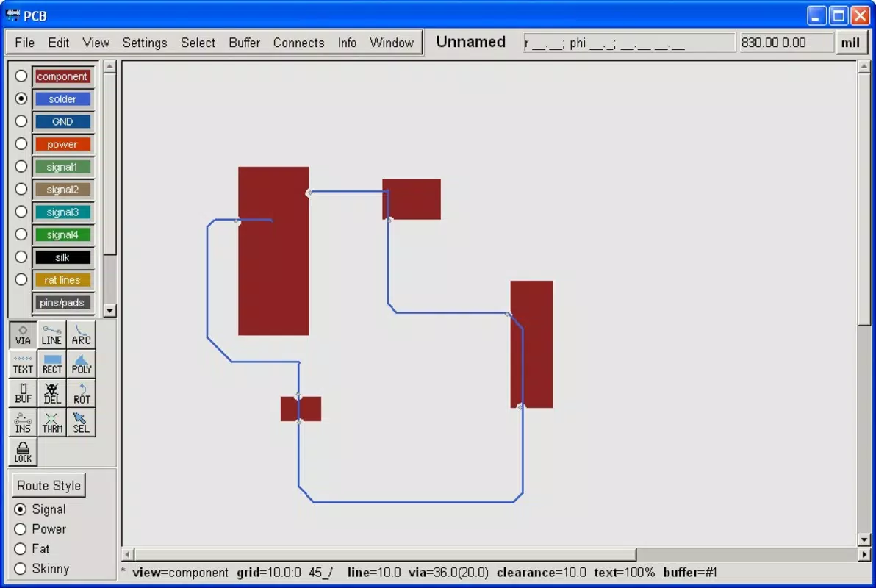Open the View menu
The image size is (876, 588).
point(96,43)
